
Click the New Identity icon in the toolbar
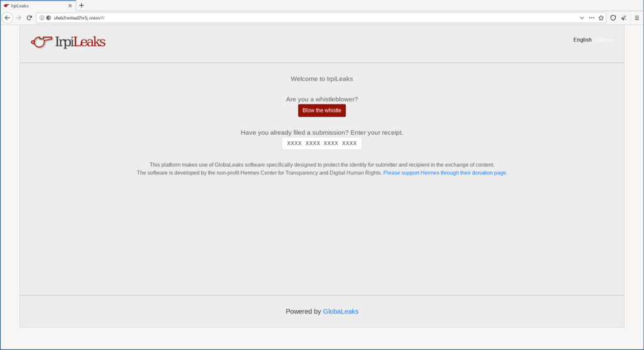(x=624, y=18)
